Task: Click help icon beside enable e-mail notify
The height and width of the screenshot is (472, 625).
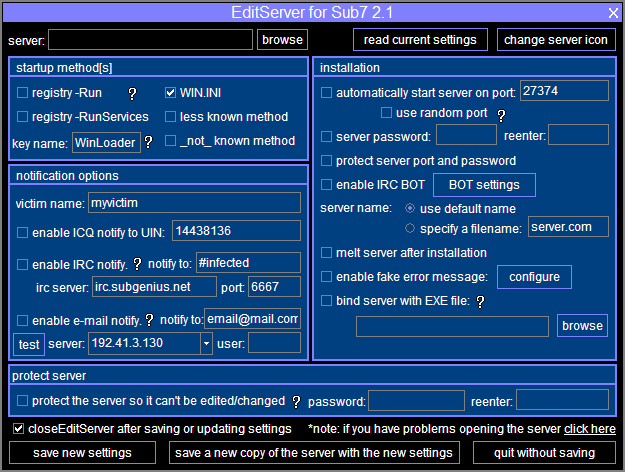Action: click(149, 320)
